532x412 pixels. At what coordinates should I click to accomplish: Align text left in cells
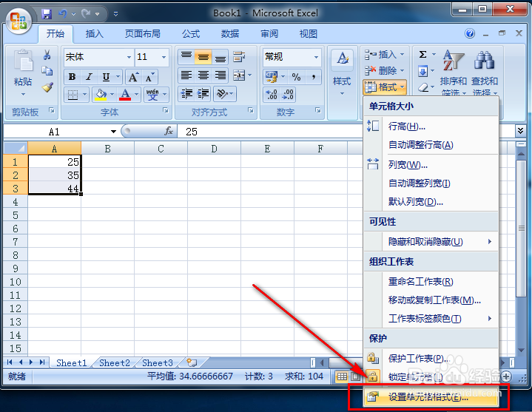pyautogui.click(x=186, y=75)
